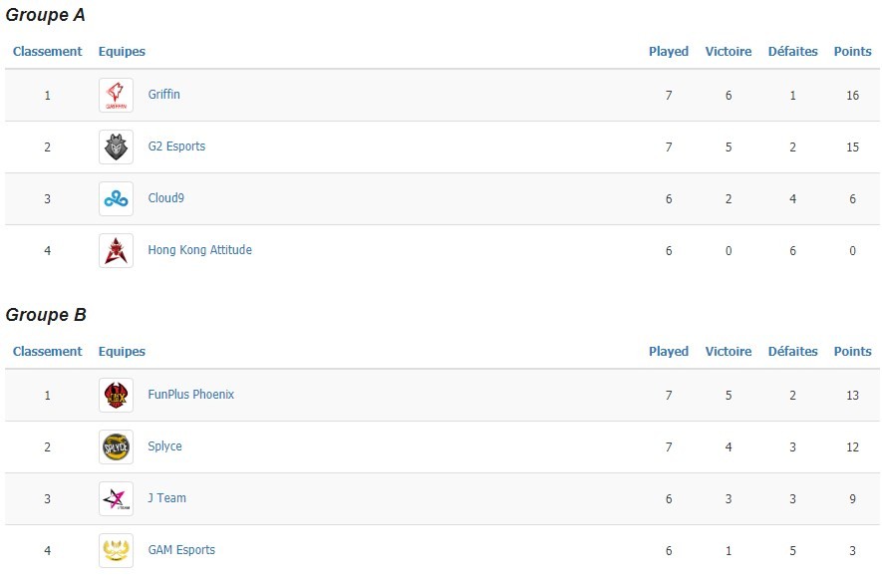Viewport: 882px width, 588px height.
Task: Open the GAM Esports team link
Action: click(x=181, y=550)
